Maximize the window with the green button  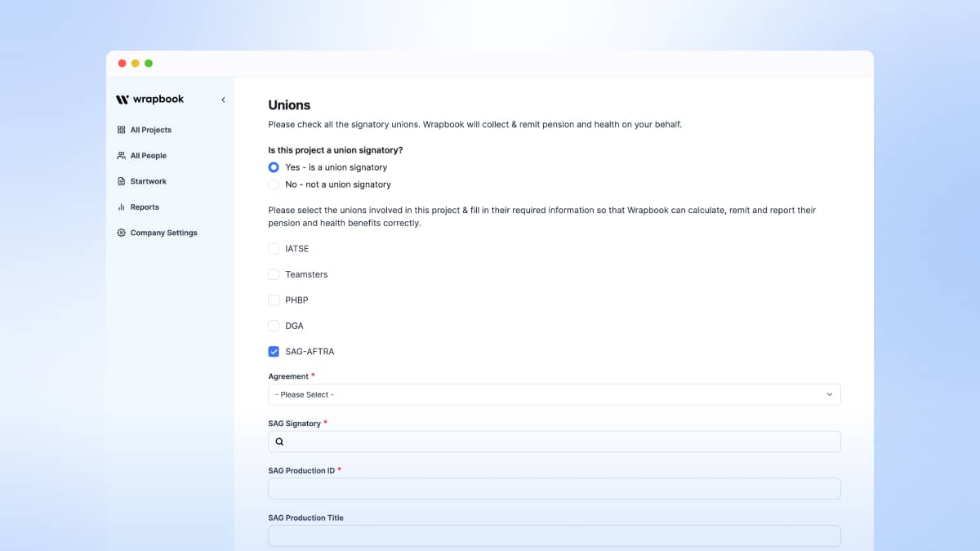pos(149,64)
